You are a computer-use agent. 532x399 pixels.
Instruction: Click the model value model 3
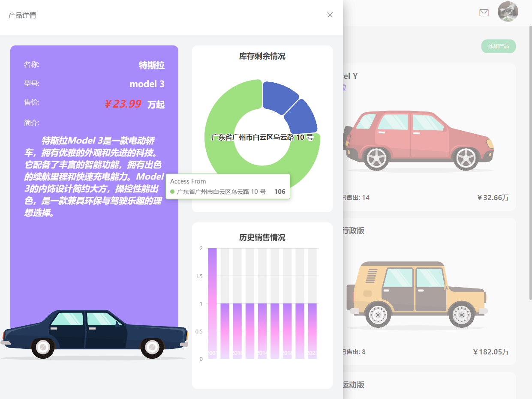coord(147,84)
